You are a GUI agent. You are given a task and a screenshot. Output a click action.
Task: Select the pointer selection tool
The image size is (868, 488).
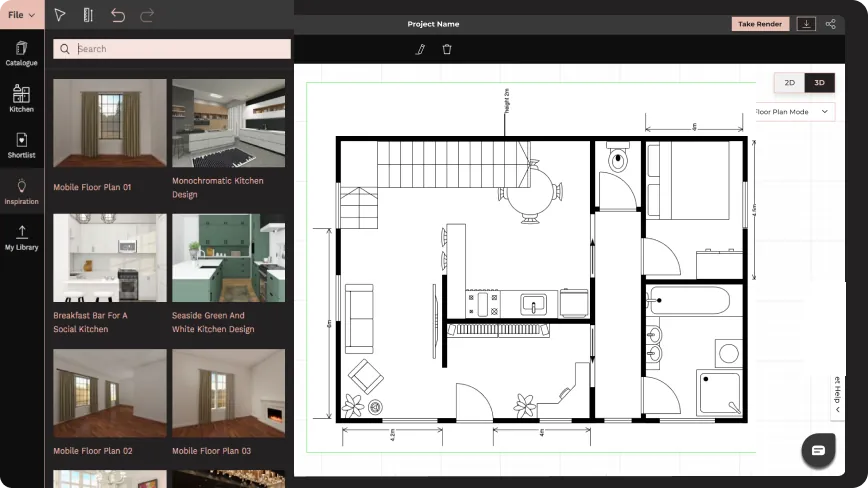pyautogui.click(x=60, y=15)
